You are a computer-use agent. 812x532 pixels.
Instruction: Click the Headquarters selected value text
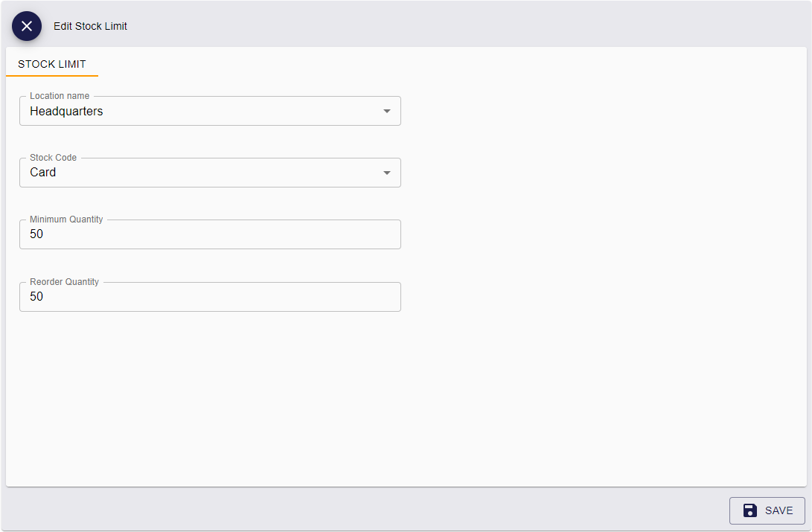click(66, 112)
